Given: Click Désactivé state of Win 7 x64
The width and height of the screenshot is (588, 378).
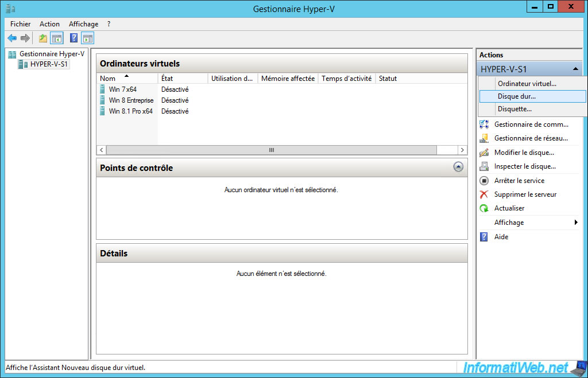Looking at the screenshot, I should coord(175,89).
